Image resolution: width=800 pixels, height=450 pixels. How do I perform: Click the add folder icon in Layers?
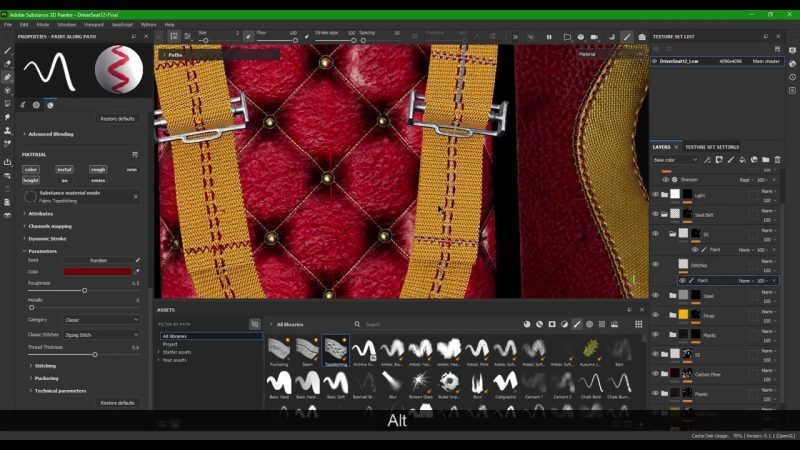766,159
